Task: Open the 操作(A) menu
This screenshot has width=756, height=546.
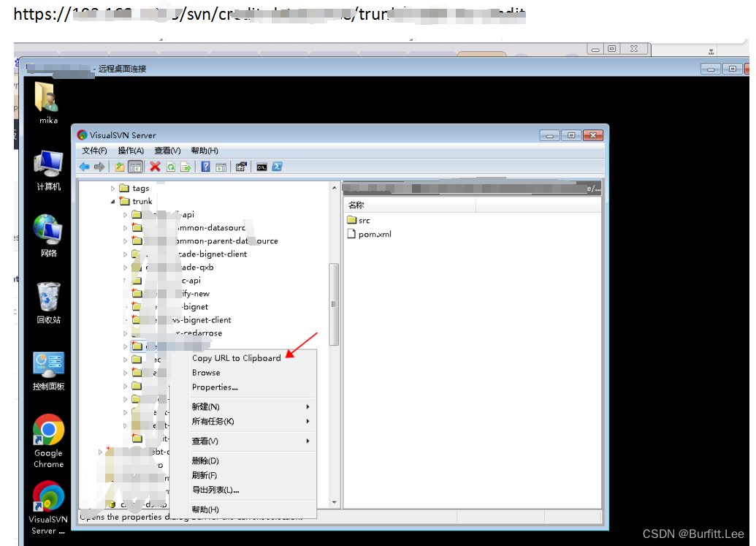Action: tap(131, 151)
